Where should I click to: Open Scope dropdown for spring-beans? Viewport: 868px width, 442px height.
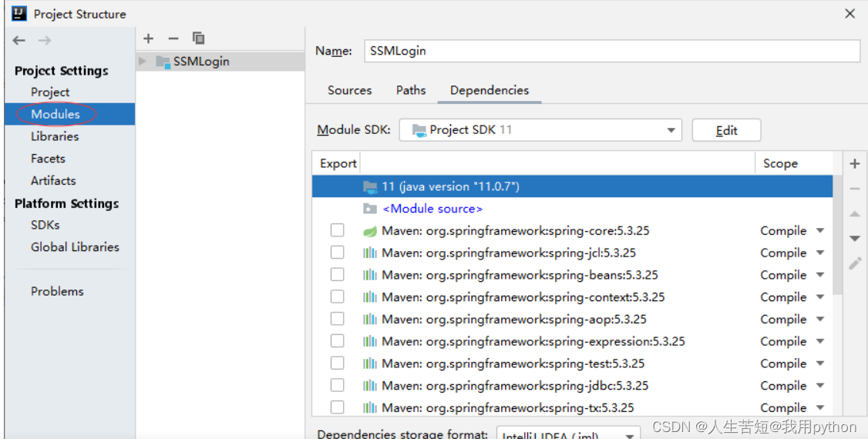(820, 275)
